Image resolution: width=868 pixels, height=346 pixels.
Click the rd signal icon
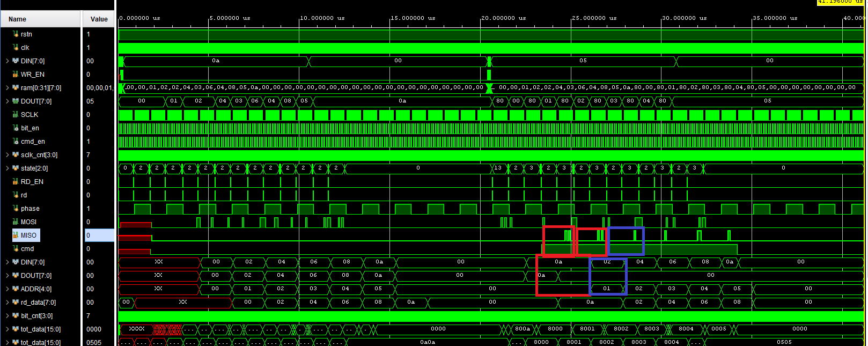tap(16, 195)
